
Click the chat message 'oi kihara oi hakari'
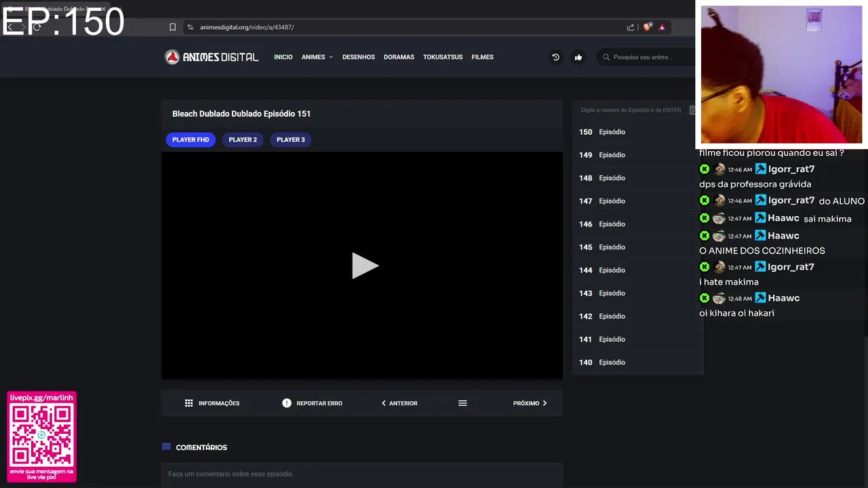(736, 313)
